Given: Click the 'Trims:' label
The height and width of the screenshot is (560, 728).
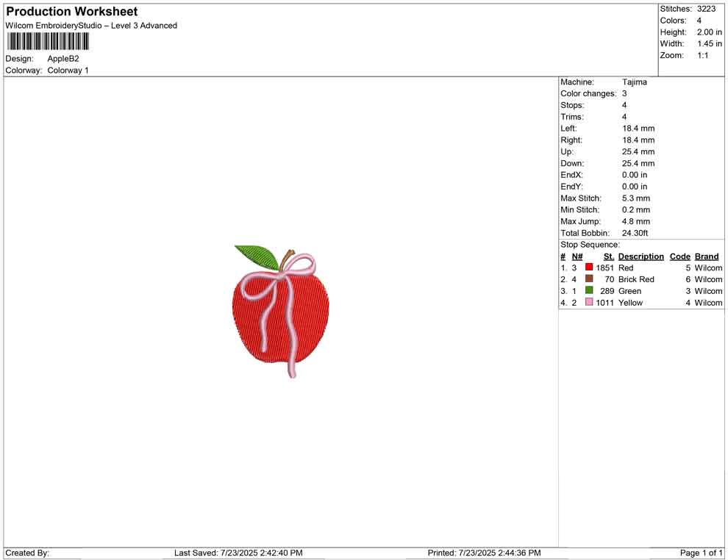Looking at the screenshot, I should [572, 116].
